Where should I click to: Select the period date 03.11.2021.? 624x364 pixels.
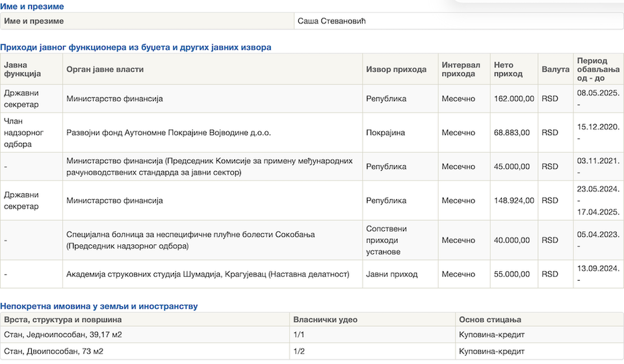598,161
